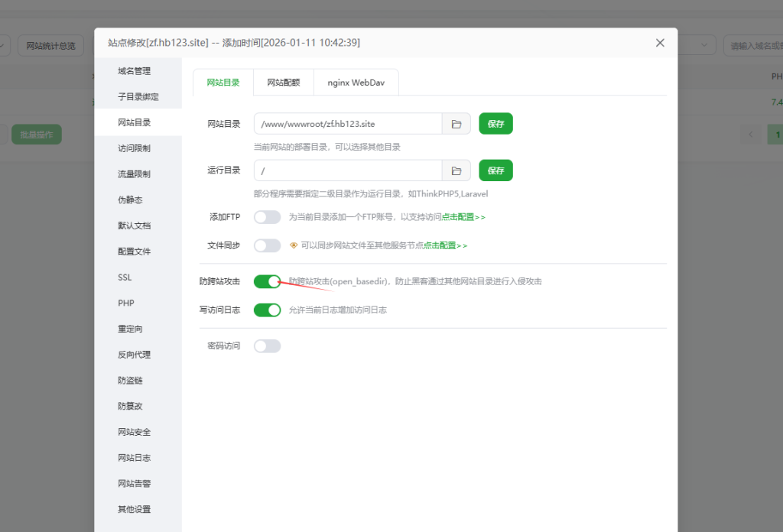Save the 网站目录 path
The height and width of the screenshot is (532, 783).
[x=495, y=124]
